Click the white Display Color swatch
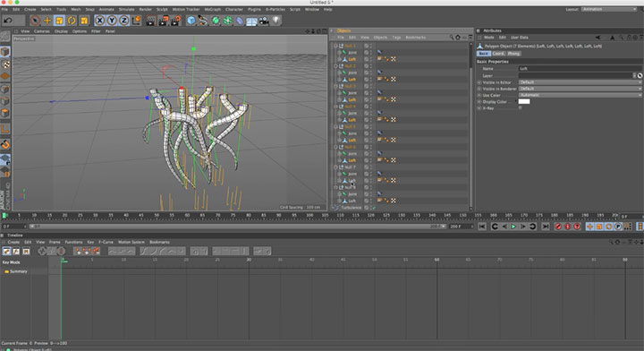Viewport: 644px width, 351px height. point(524,101)
